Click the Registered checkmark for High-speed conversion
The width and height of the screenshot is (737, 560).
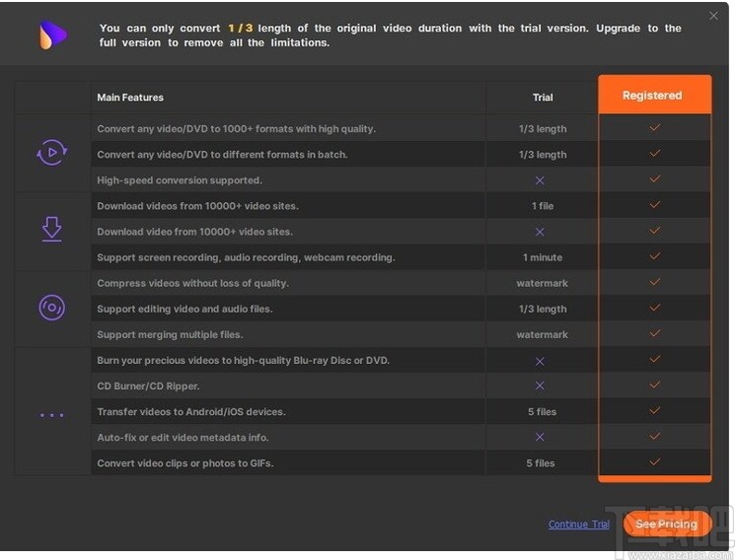click(x=655, y=179)
